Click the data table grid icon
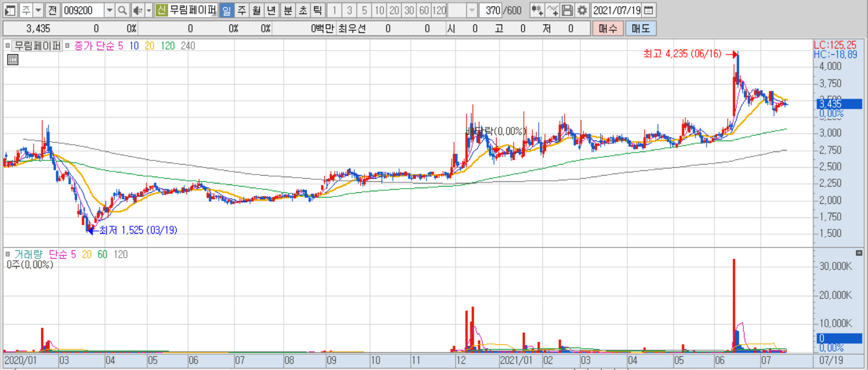The height and width of the screenshot is (370, 868). 13,60
